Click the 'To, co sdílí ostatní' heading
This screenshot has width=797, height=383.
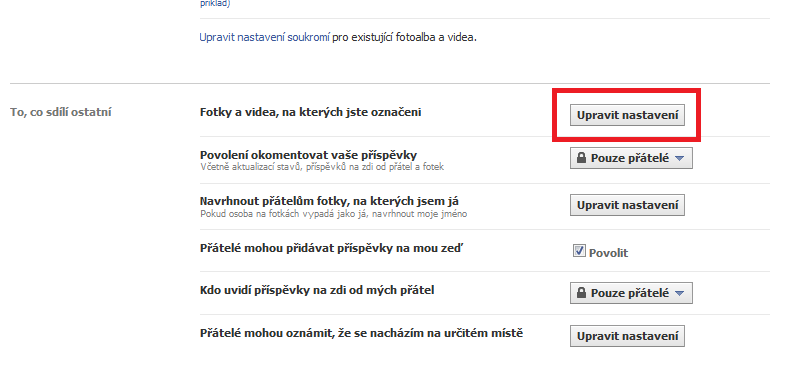60,112
